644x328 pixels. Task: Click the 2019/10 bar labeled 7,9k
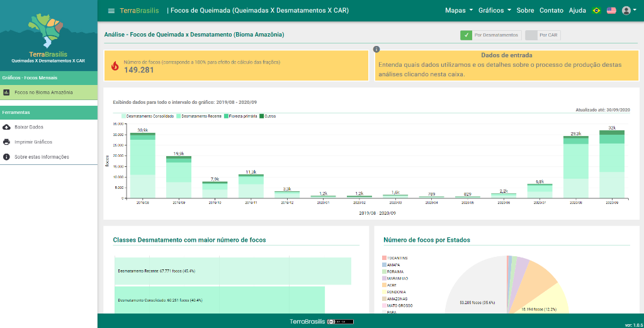(215, 190)
